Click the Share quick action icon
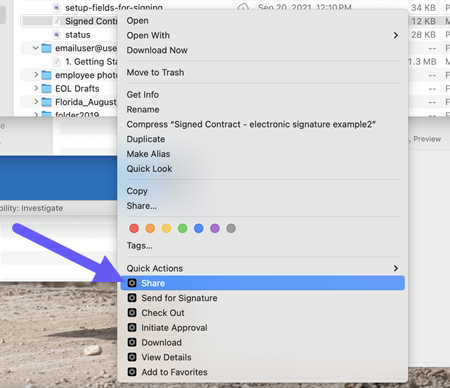 [132, 283]
